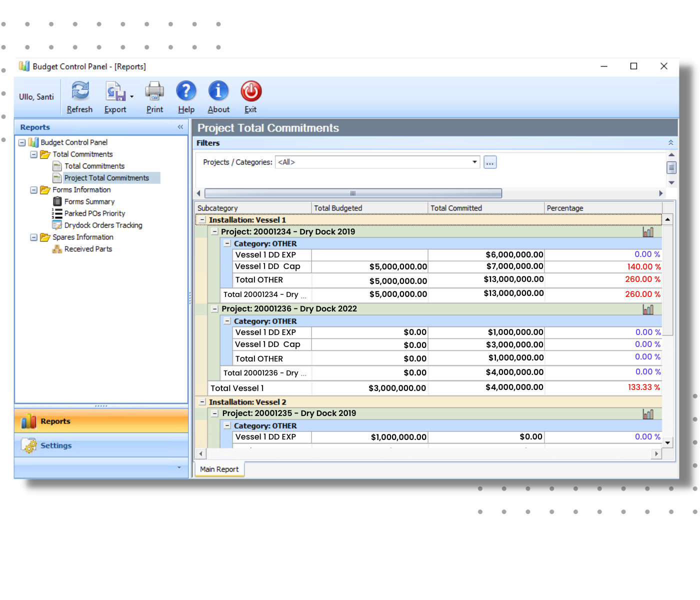The width and height of the screenshot is (700, 600).
Task: Click the Settings gear icon in sidebar
Action: (28, 445)
